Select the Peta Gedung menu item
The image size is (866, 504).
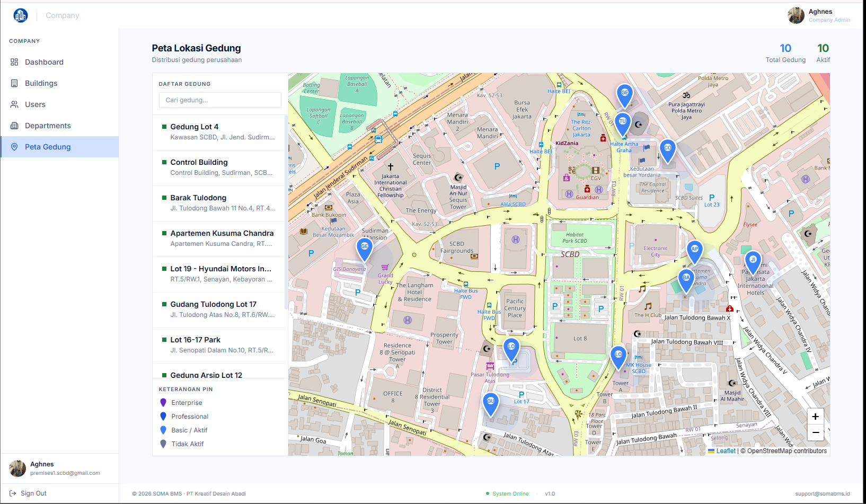pos(59,147)
